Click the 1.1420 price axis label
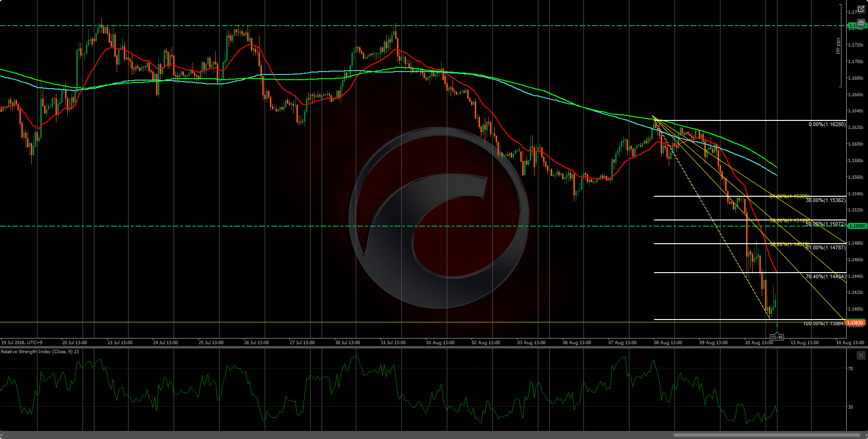 pyautogui.click(x=856, y=293)
